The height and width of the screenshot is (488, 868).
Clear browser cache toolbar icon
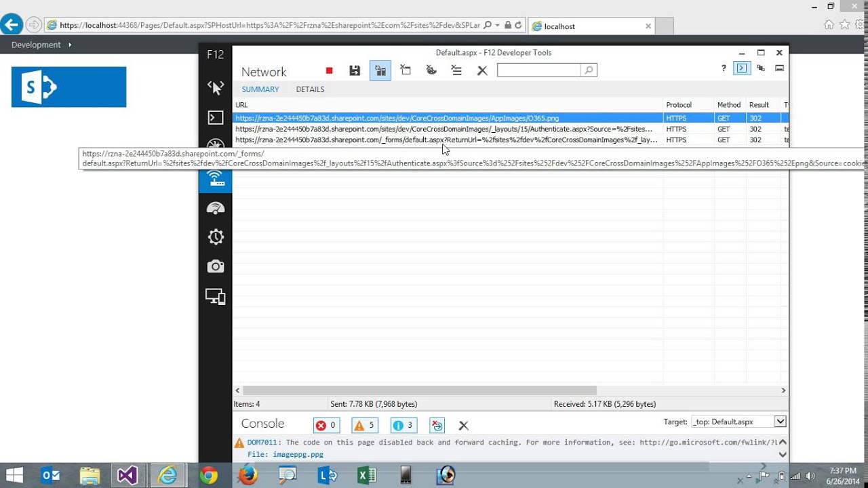[406, 70]
